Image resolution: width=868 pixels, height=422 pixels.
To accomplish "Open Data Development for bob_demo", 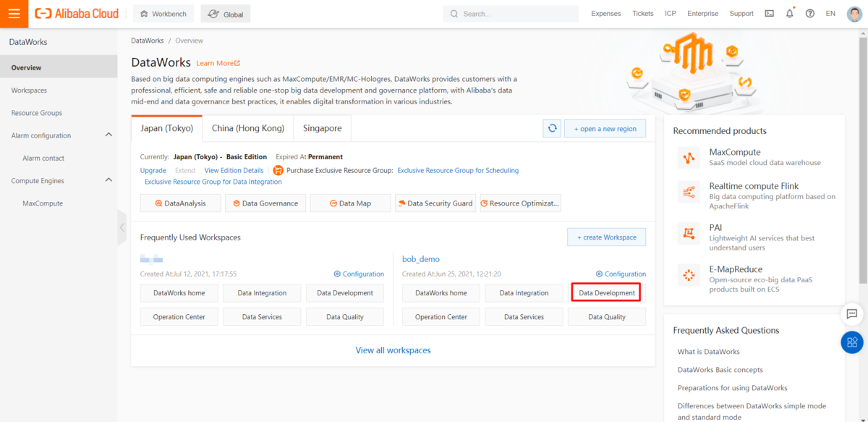I will click(607, 293).
